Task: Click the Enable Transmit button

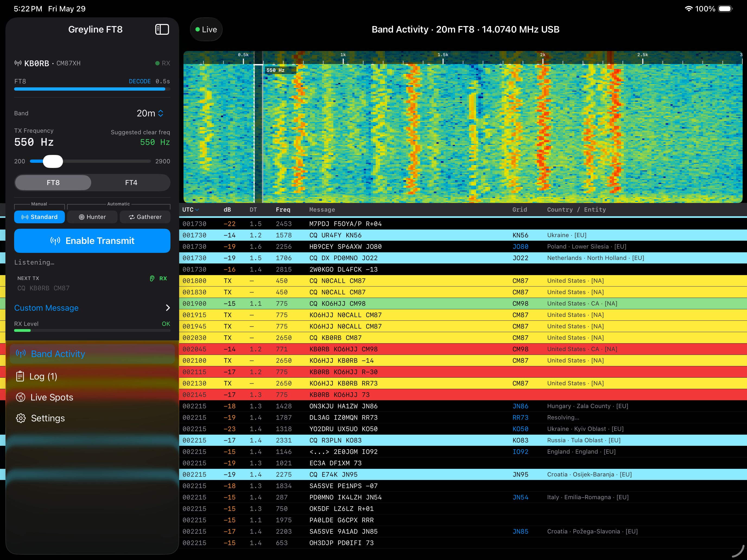Action: click(92, 241)
